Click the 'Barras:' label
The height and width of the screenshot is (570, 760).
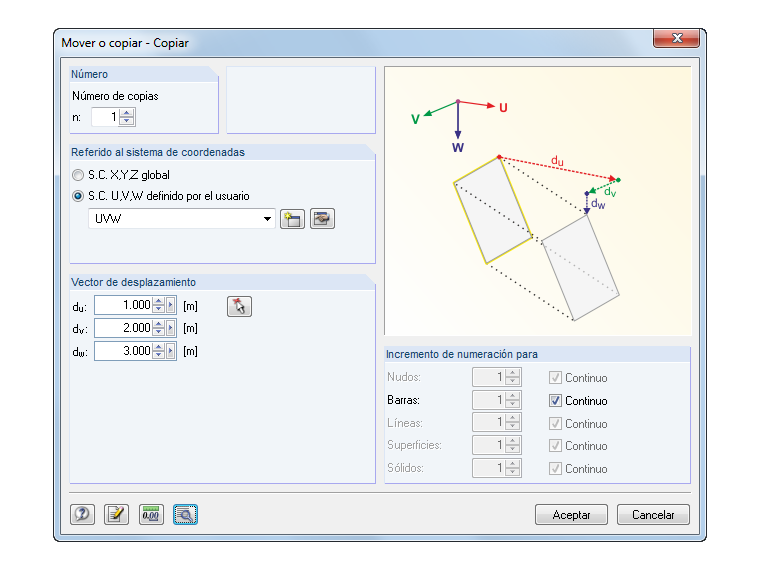pyautogui.click(x=403, y=400)
